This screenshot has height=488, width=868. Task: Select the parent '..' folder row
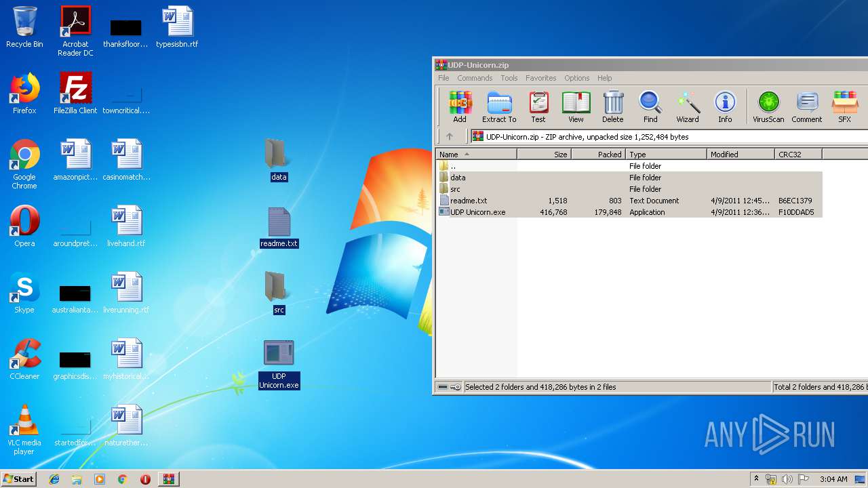(629, 166)
